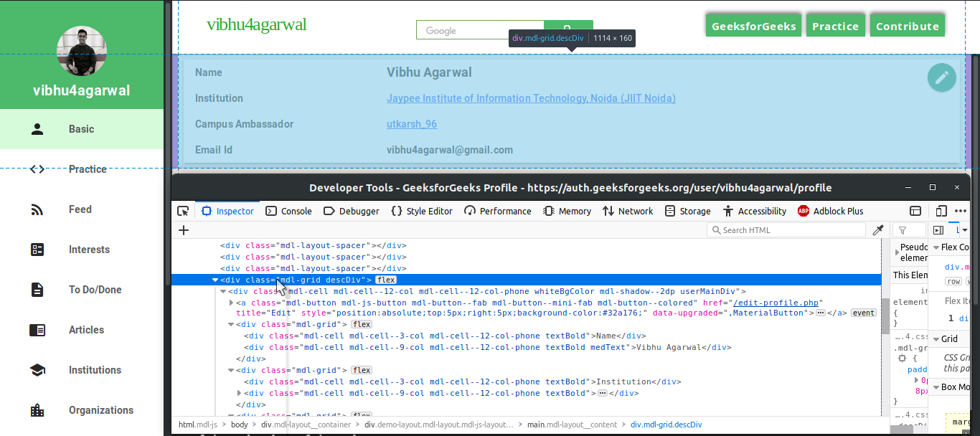Collapse the selected mdl-grid descDiv node

215,280
